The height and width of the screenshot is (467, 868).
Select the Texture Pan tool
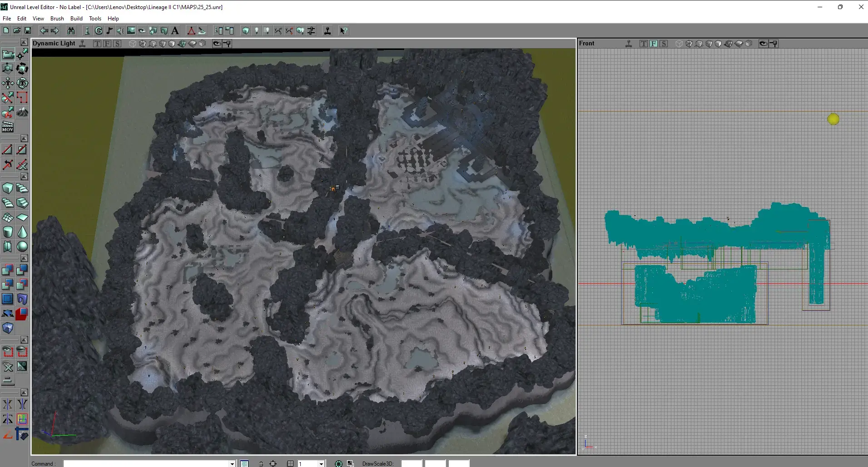pyautogui.click(x=8, y=84)
